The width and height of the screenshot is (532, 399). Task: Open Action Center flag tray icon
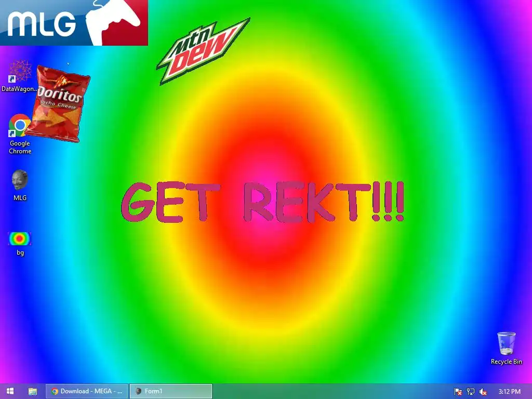click(458, 392)
